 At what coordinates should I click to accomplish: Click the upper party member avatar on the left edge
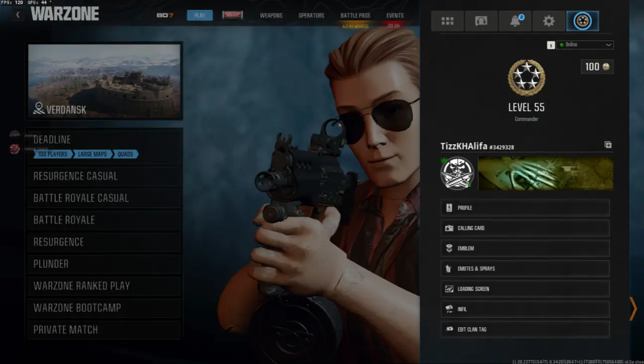click(15, 135)
